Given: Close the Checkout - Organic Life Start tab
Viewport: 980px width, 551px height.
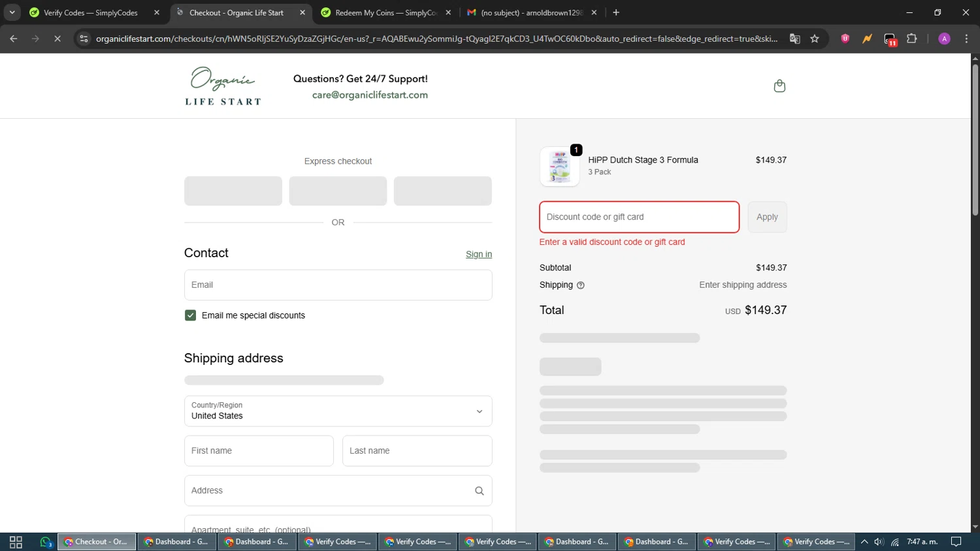Looking at the screenshot, I should [x=302, y=12].
